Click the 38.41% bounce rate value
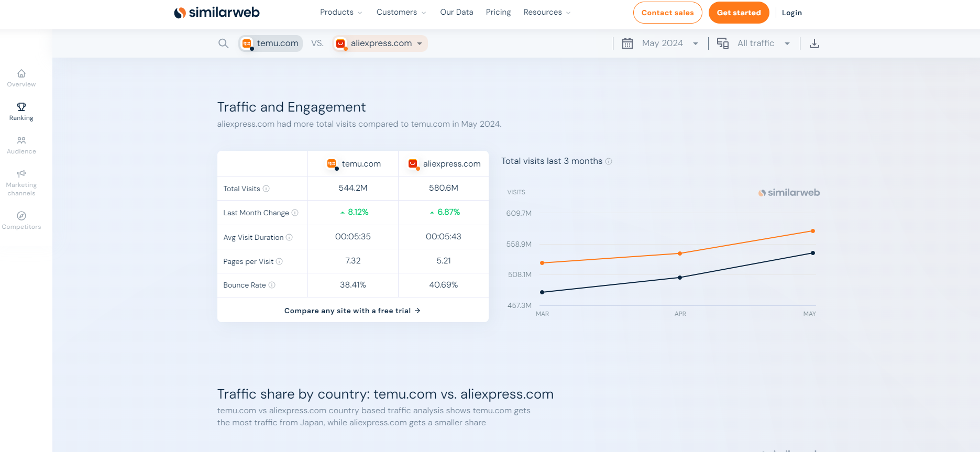The image size is (980, 452). [x=353, y=285]
